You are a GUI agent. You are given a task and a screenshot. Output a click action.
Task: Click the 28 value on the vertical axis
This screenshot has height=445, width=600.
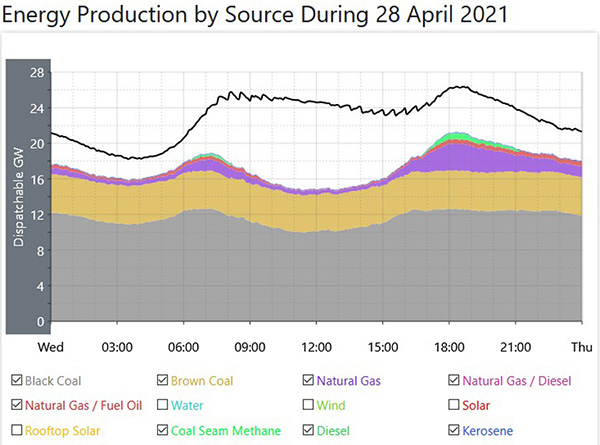tap(37, 73)
